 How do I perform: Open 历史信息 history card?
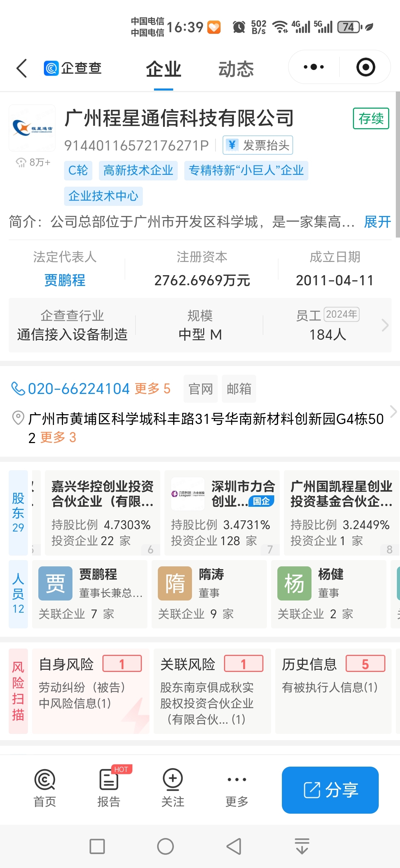[x=333, y=691]
